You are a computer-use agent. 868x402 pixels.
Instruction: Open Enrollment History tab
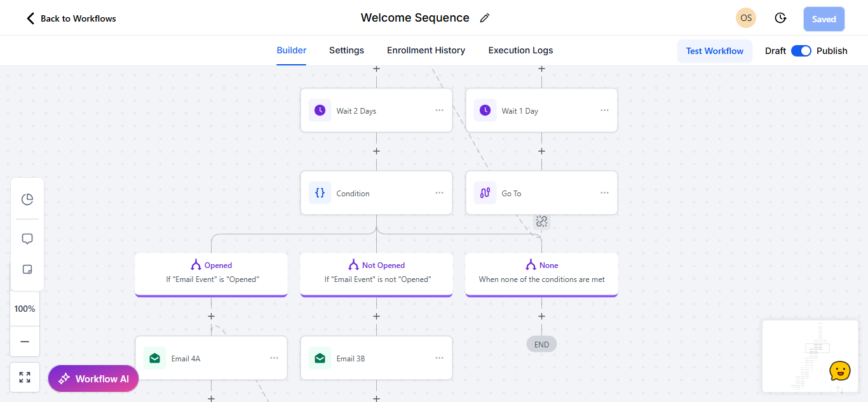tap(426, 50)
